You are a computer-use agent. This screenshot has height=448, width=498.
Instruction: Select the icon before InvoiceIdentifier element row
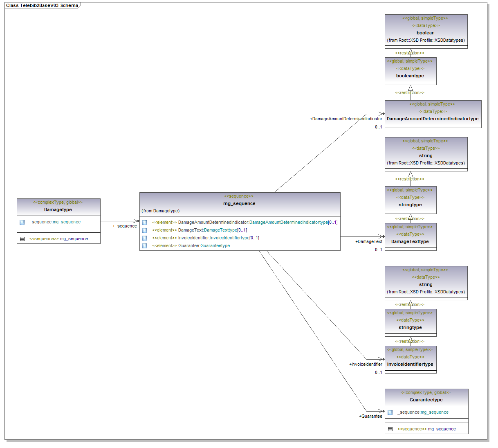pos(145,238)
